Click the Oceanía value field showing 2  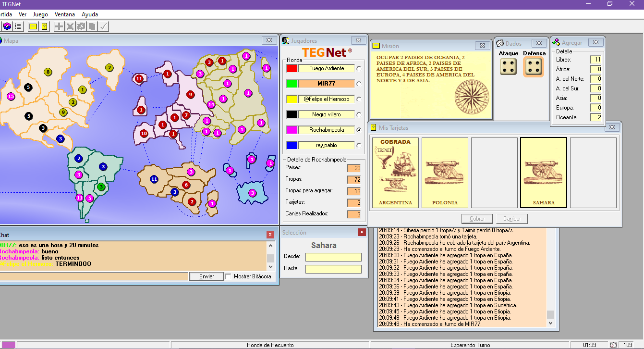coord(595,117)
